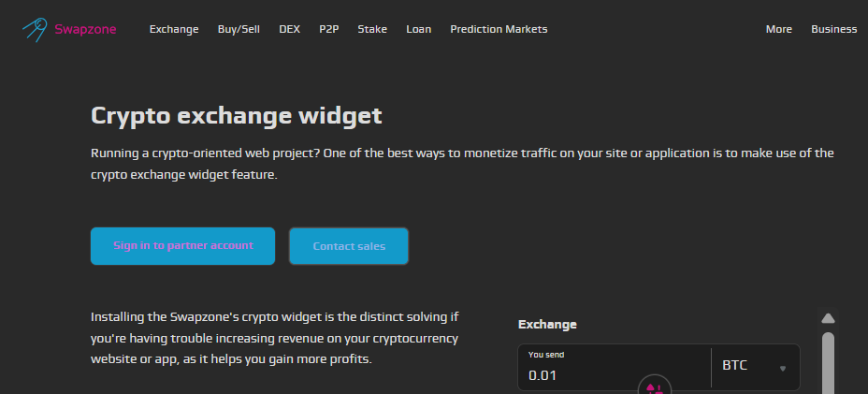Open the BTC currency dropdown

[755, 367]
